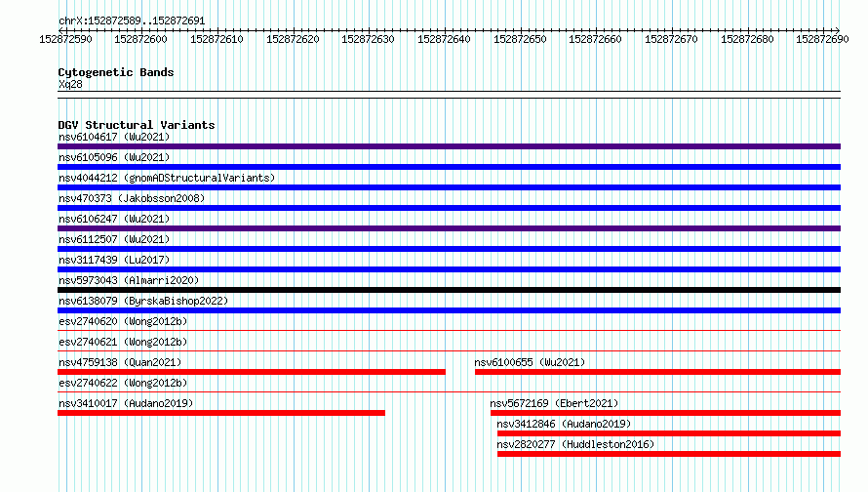
Task: Click ruler position 152872670
Action: click(x=672, y=39)
